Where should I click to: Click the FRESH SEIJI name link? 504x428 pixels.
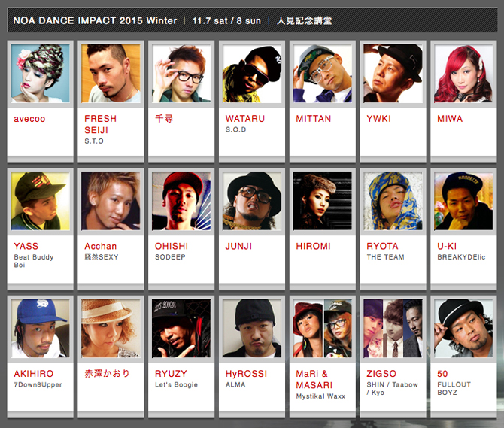[x=100, y=124]
